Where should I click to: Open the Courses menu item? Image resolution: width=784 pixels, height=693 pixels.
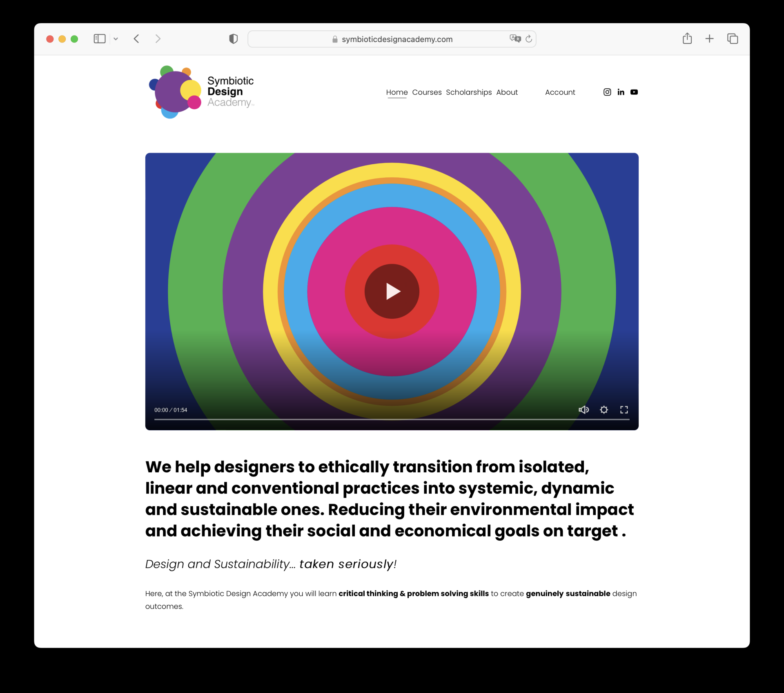427,92
